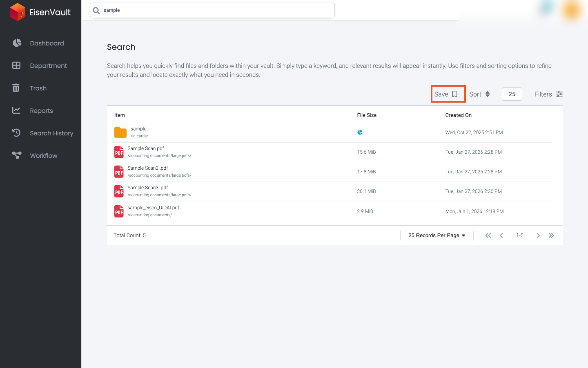588x368 pixels.
Task: Go to first page of results
Action: (488, 236)
